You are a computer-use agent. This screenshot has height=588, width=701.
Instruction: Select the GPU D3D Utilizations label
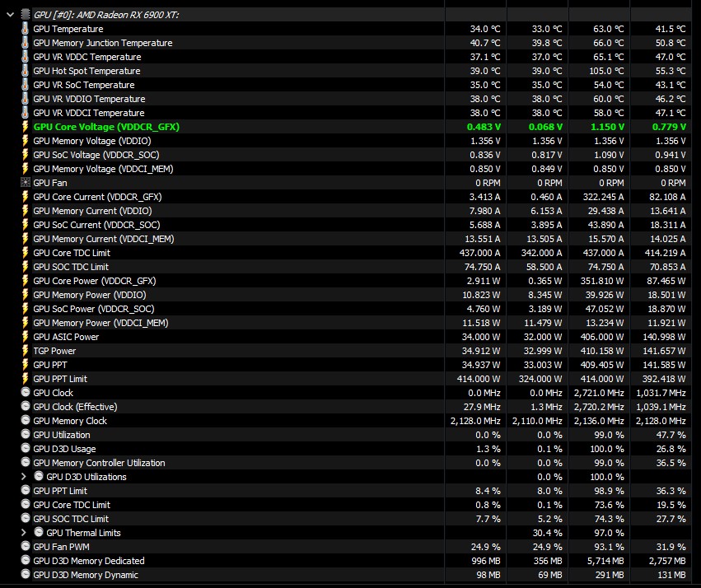(x=86, y=477)
